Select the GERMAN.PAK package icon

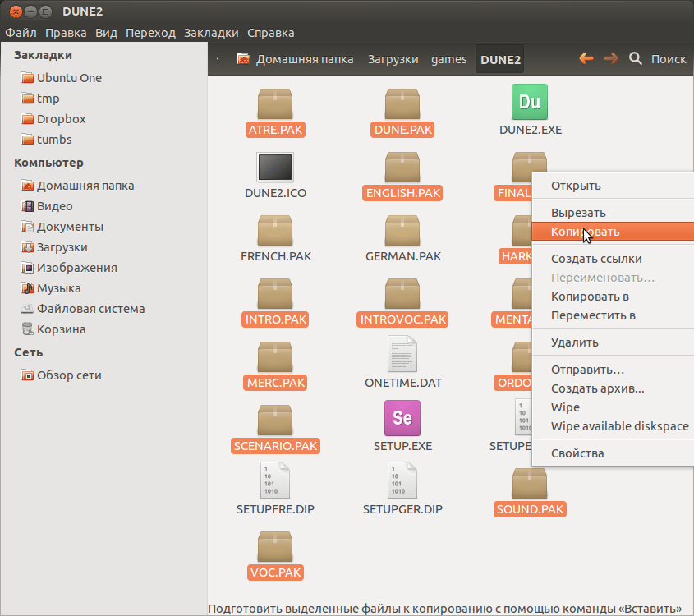402,231
